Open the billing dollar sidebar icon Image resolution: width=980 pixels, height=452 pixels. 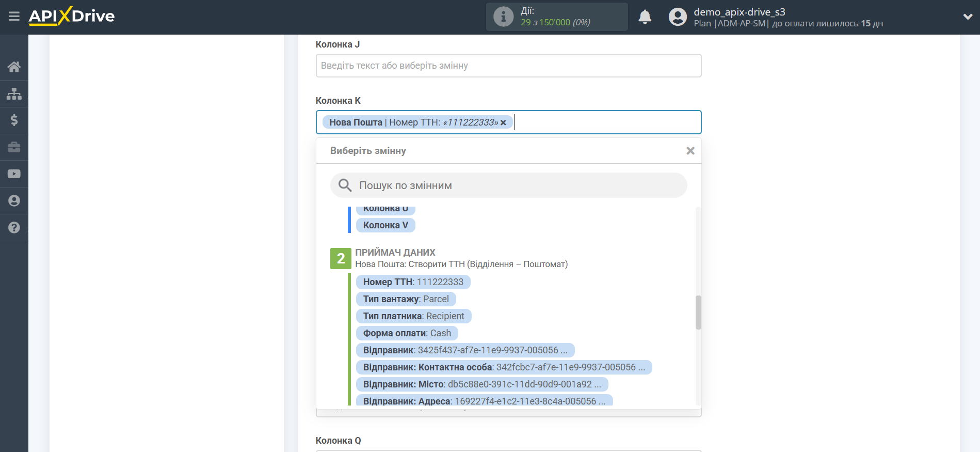tap(14, 120)
